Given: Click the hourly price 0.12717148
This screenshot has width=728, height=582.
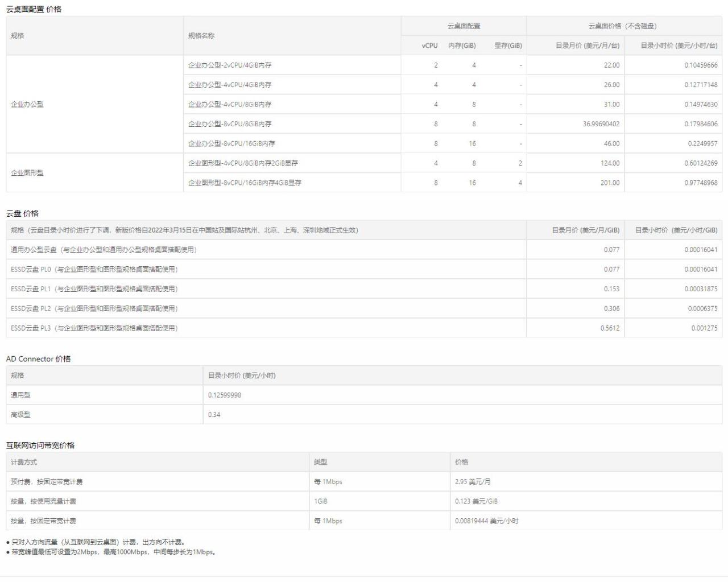Looking at the screenshot, I should click(701, 85).
